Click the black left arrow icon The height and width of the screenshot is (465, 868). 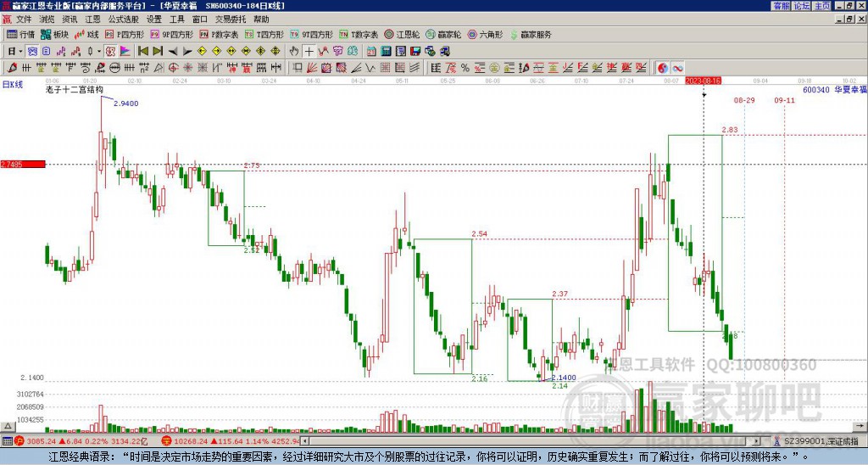(173, 52)
